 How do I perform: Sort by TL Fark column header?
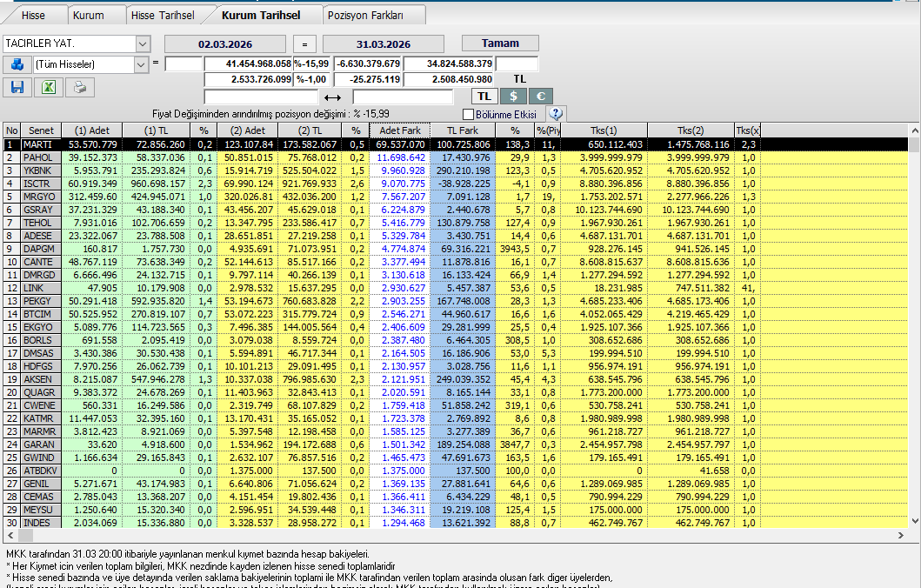(463, 130)
